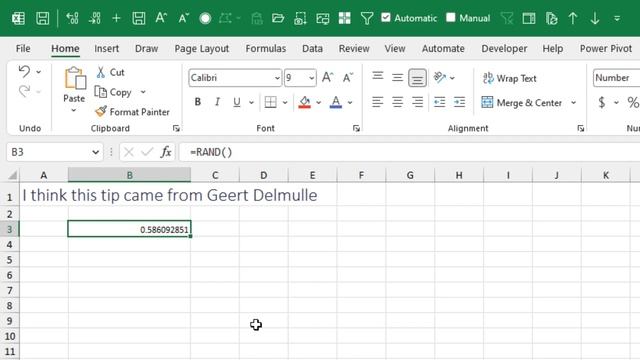Increase indent
Screen dimensions: 640x360
click(x=459, y=102)
